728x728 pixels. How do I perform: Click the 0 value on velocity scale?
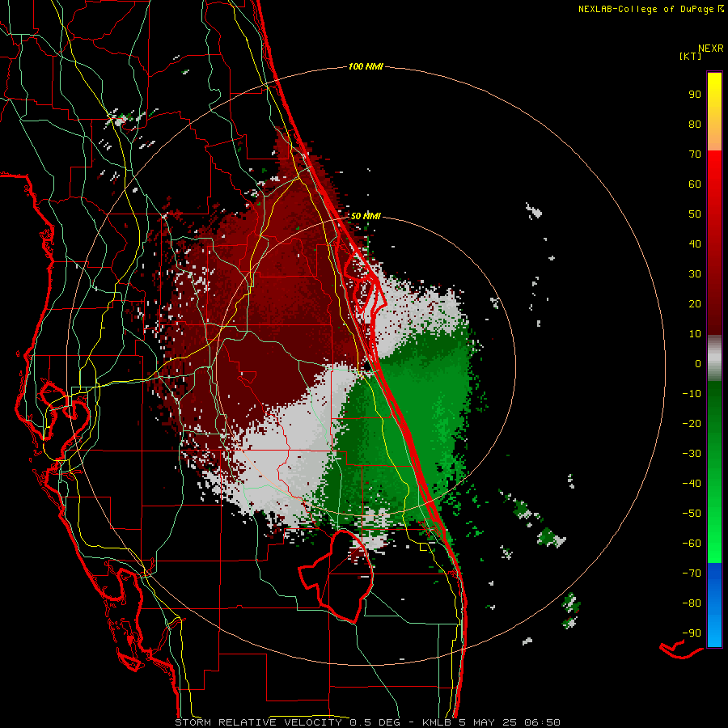(x=698, y=364)
